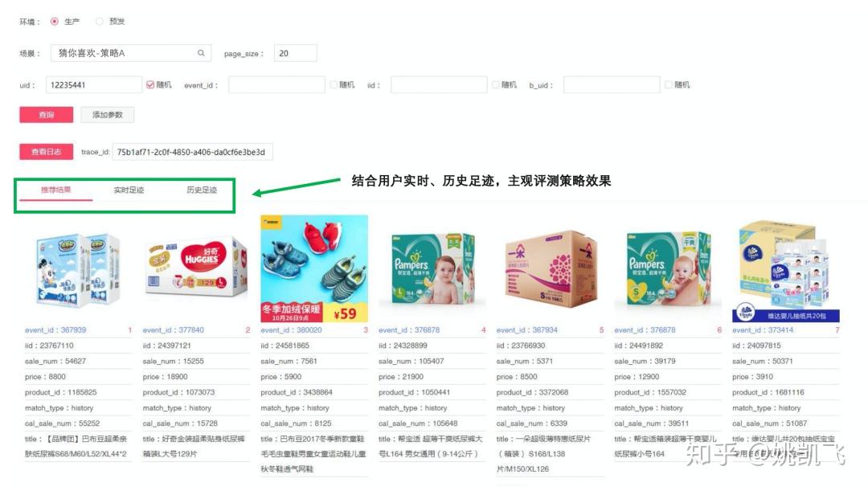The height and width of the screenshot is (491, 868).
Task: Open the children's shoes ¥59 product image
Action: coord(314,268)
